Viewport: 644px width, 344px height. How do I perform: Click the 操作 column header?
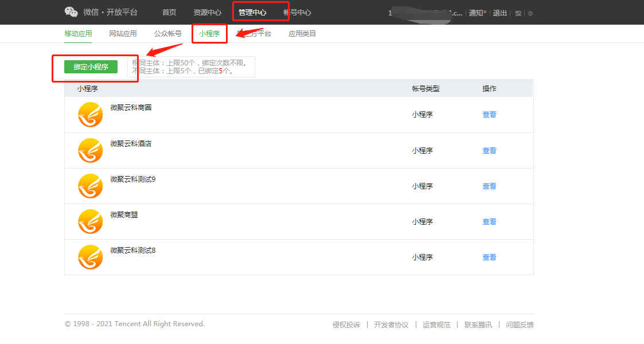point(489,89)
